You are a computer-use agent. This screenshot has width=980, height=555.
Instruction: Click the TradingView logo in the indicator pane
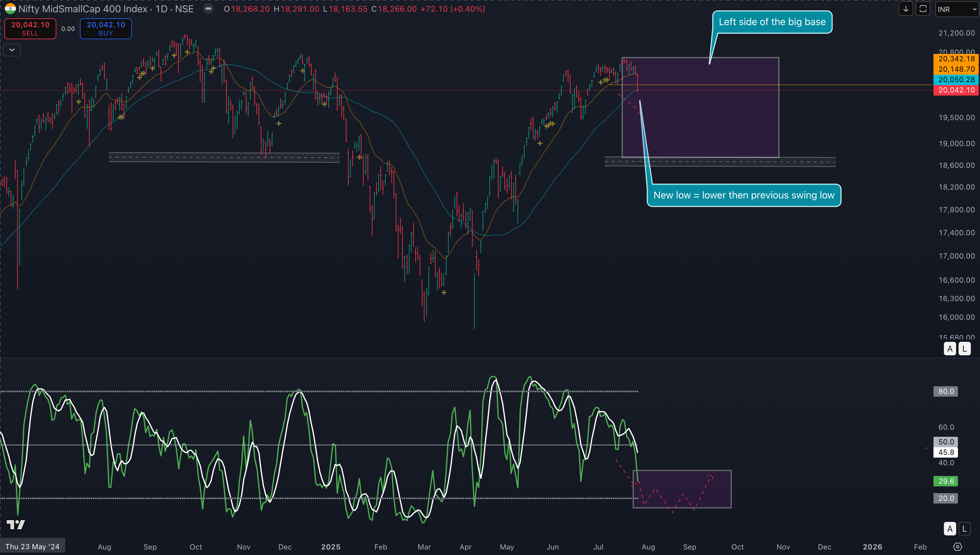16,524
